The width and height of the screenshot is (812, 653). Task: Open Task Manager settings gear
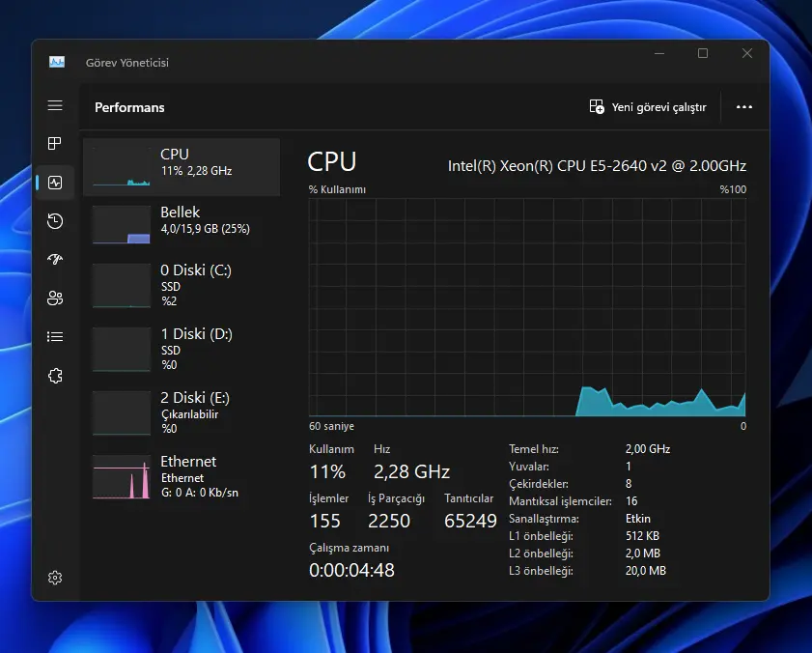55,578
